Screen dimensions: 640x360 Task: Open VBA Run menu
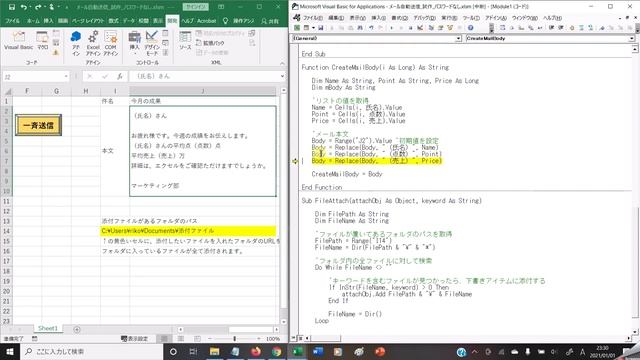click(449, 18)
